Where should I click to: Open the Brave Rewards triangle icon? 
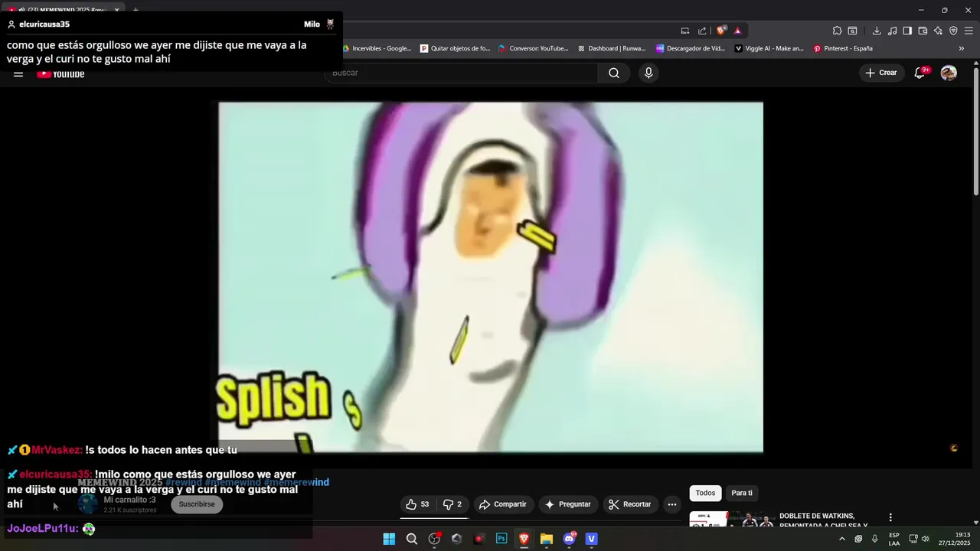[x=737, y=31]
